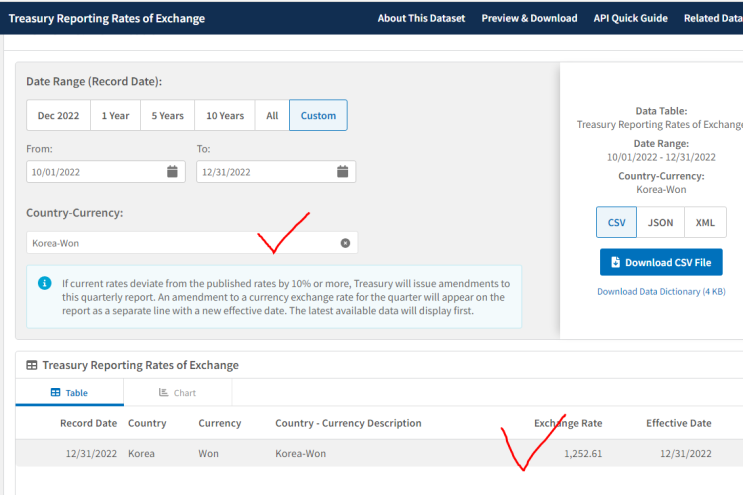Select the JSON file format
This screenshot has width=743, height=495.
pos(661,222)
